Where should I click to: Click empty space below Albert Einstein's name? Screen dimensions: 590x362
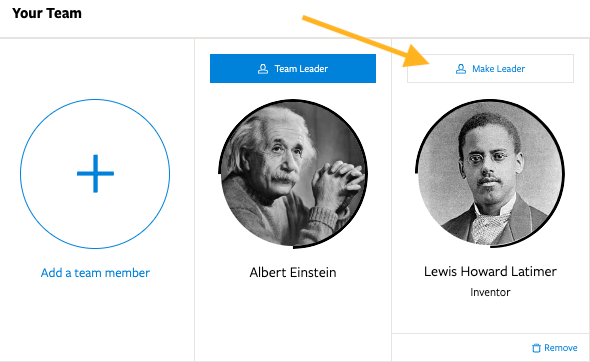(293, 320)
